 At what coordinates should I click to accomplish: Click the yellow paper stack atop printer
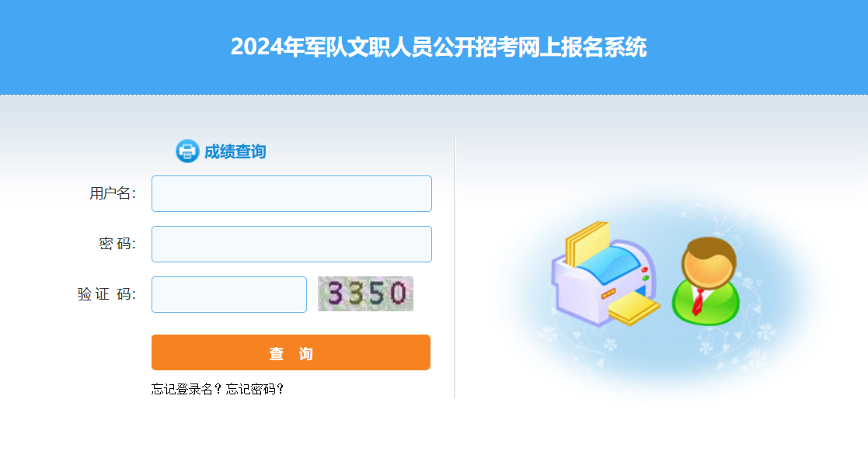587,243
